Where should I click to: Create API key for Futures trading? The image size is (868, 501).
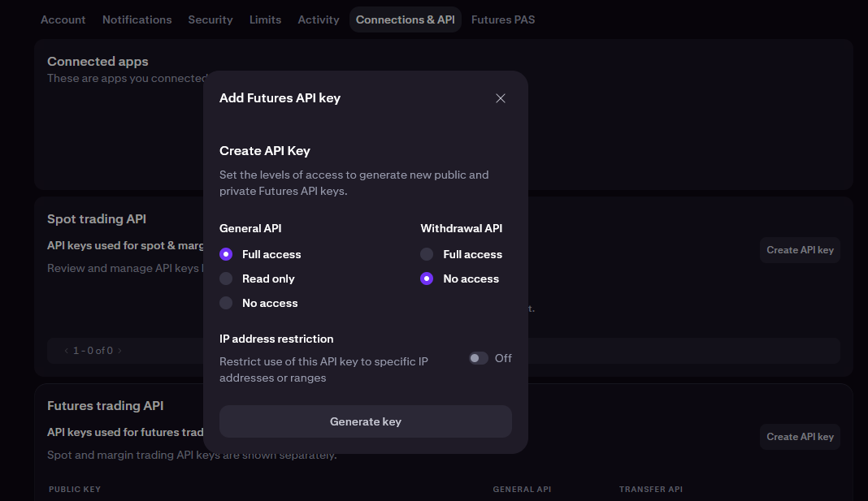(800, 437)
